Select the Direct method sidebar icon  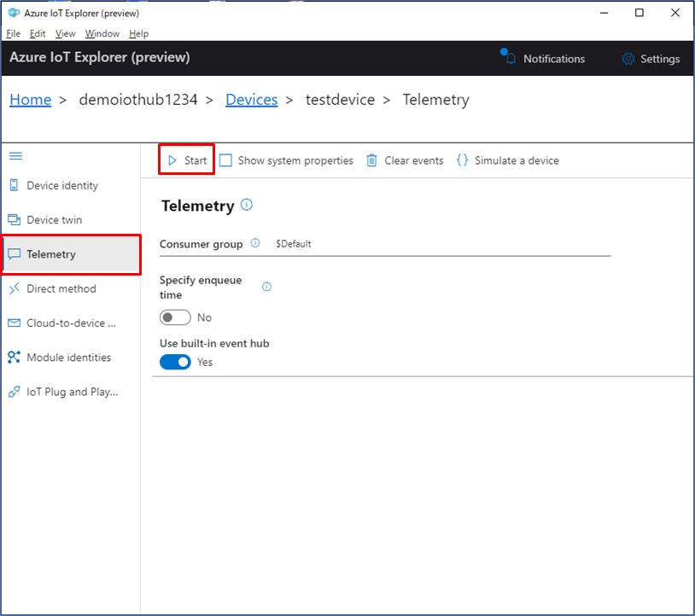[15, 288]
